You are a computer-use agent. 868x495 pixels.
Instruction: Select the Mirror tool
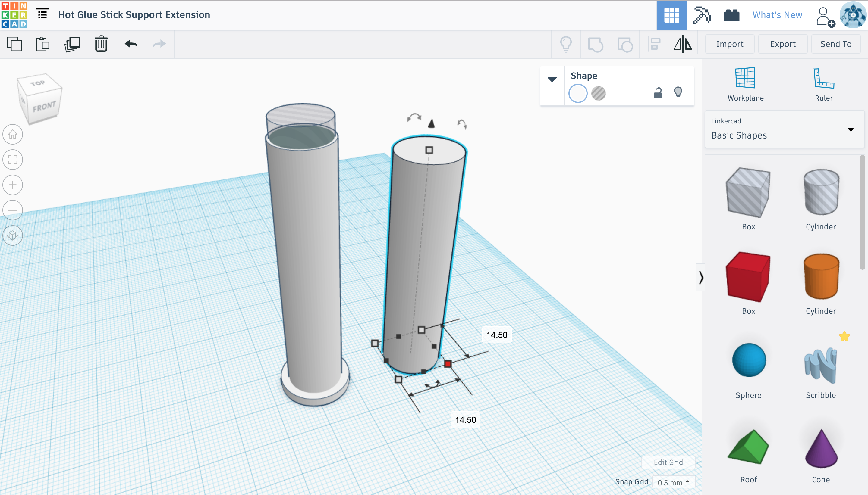[683, 44]
